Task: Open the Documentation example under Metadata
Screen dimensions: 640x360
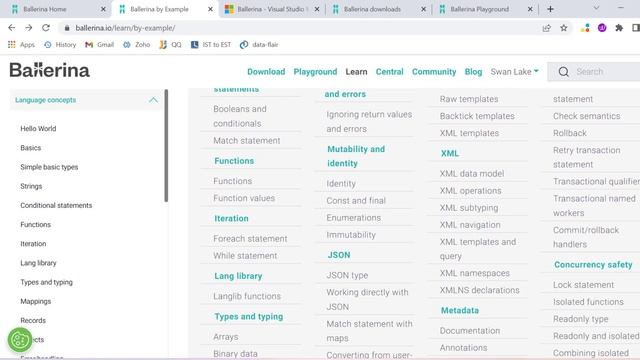Action: [470, 331]
